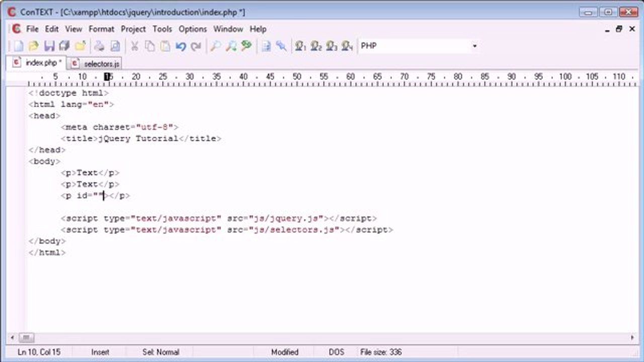Screen dimensions: 644x362
Task: Save the file using the floppy icon
Action: click(x=49, y=46)
